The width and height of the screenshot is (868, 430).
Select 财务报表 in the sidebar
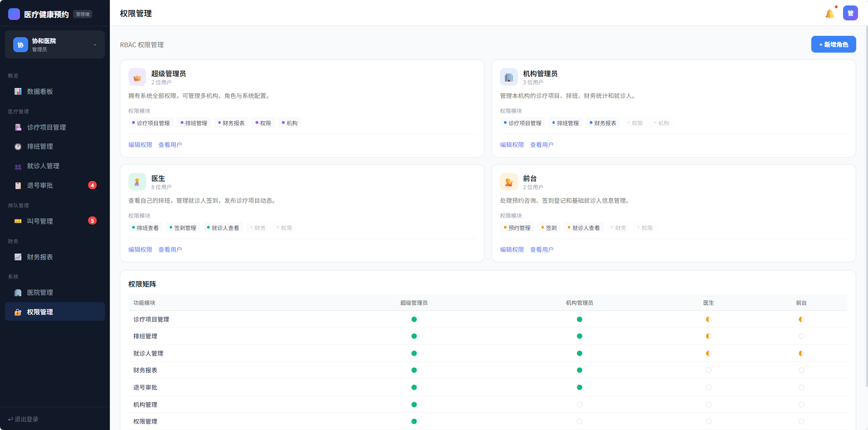point(40,257)
